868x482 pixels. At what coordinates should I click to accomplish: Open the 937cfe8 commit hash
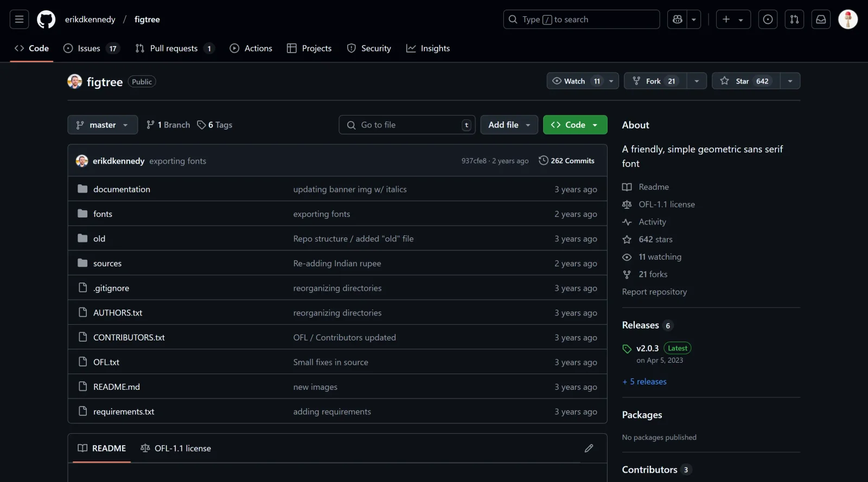[474, 161]
